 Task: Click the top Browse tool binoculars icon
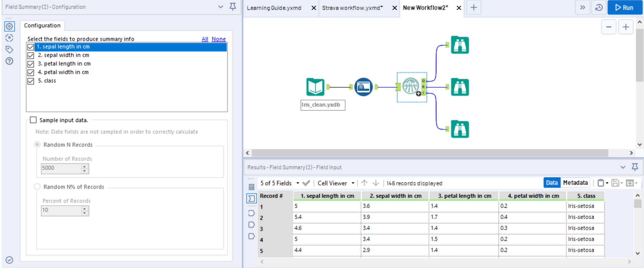460,45
